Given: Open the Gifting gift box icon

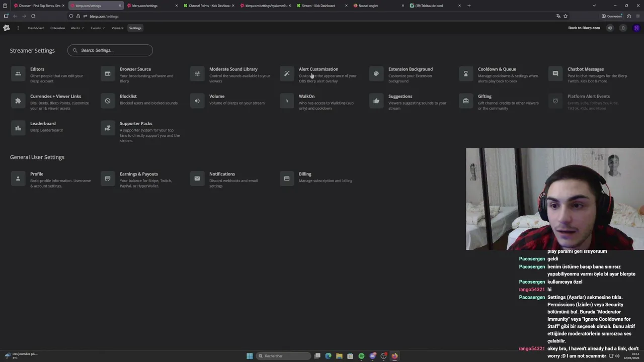Looking at the screenshot, I should click(x=466, y=101).
